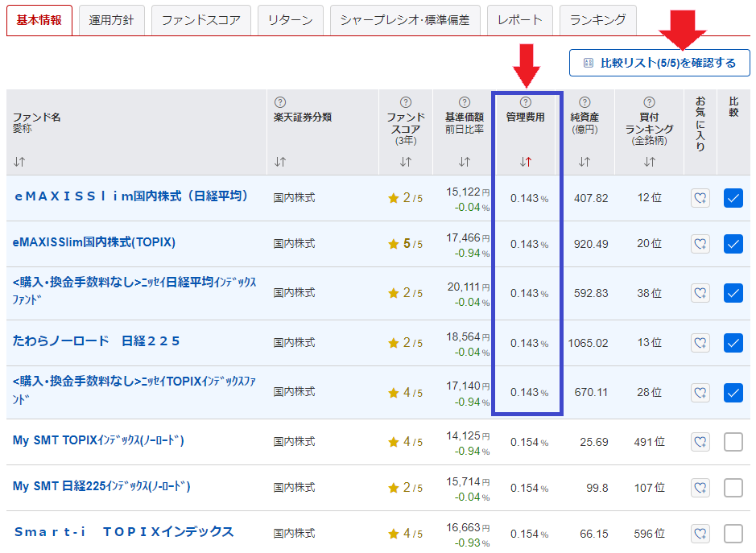756x553 pixels.
Task: Favorite ニッセイTOPIXインデックスファンド with heart icon
Action: [700, 393]
